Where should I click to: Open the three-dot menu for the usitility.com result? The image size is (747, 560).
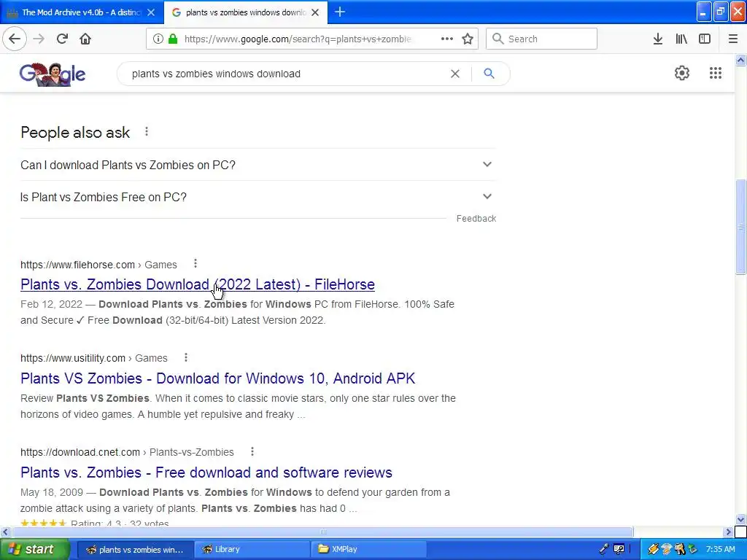point(186,357)
